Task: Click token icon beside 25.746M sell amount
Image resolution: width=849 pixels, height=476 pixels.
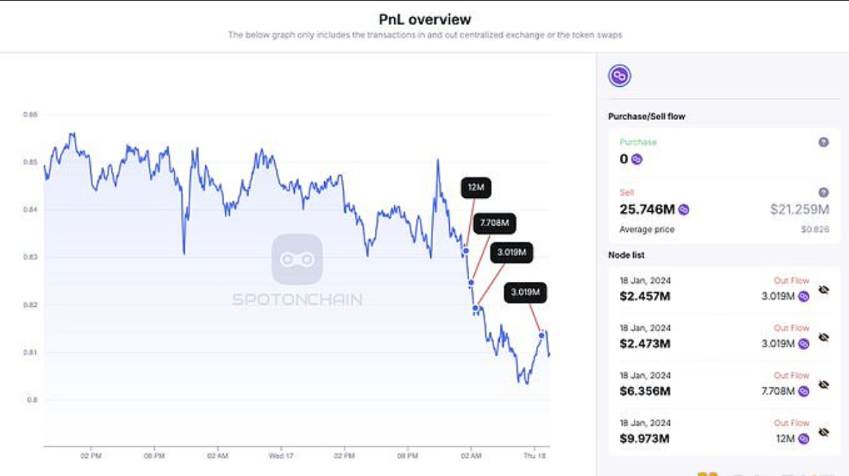Action: click(x=684, y=210)
